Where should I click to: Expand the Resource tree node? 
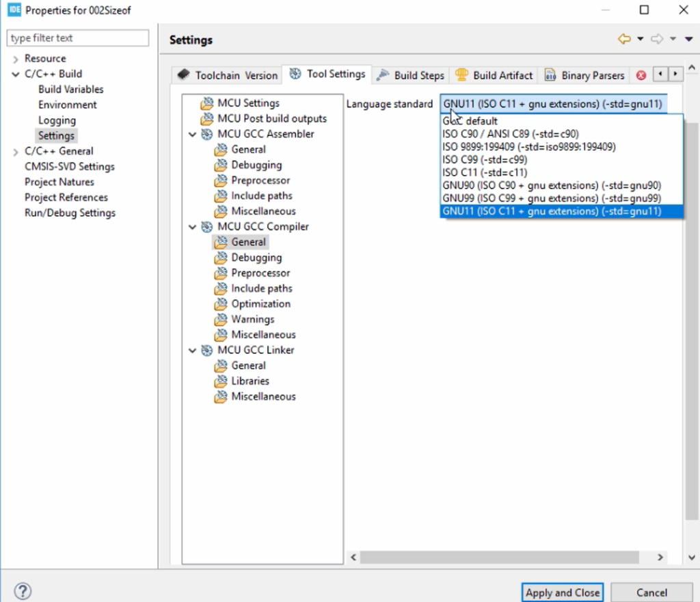[16, 59]
